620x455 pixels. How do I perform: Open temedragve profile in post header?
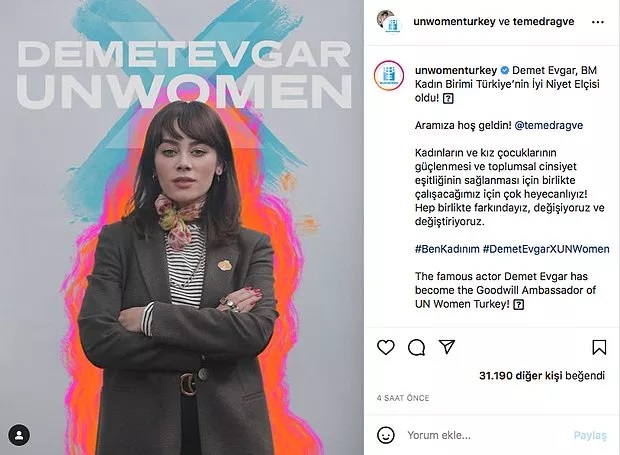point(543,21)
